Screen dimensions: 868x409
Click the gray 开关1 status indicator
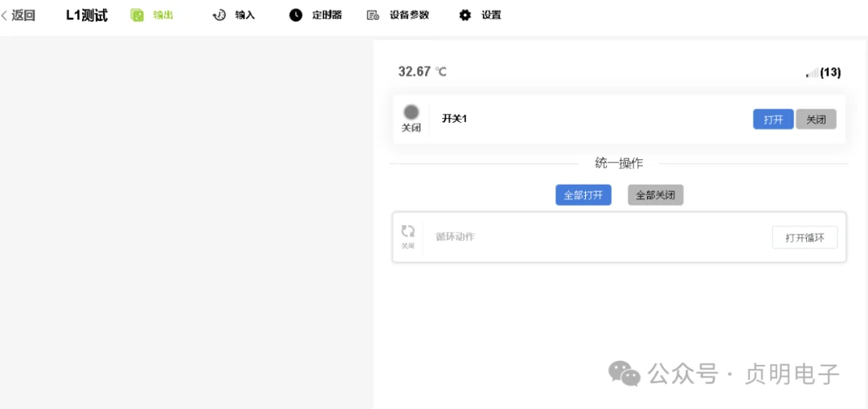click(x=411, y=112)
